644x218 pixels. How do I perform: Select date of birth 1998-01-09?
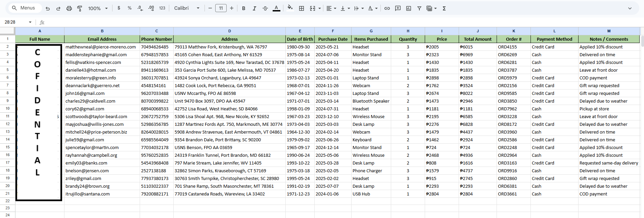(300, 109)
